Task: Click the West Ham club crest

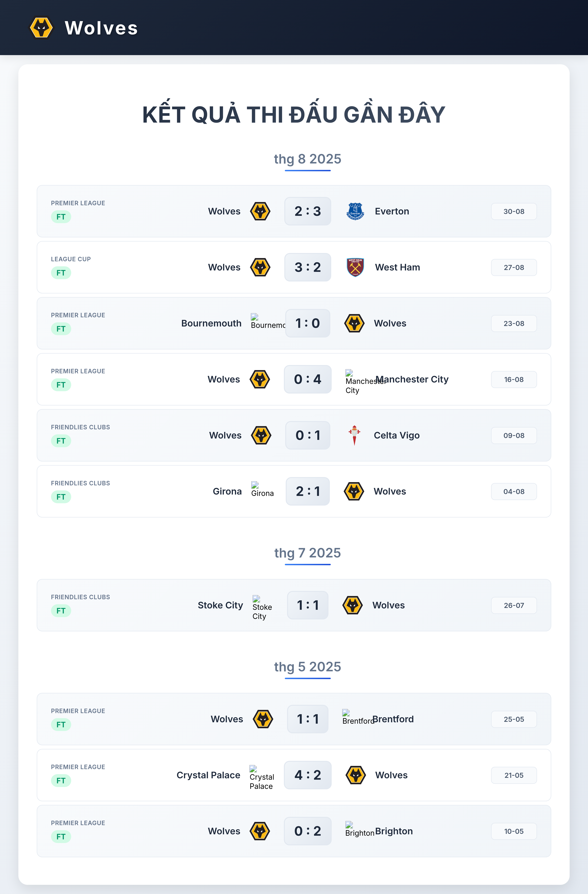Action: [x=355, y=267]
